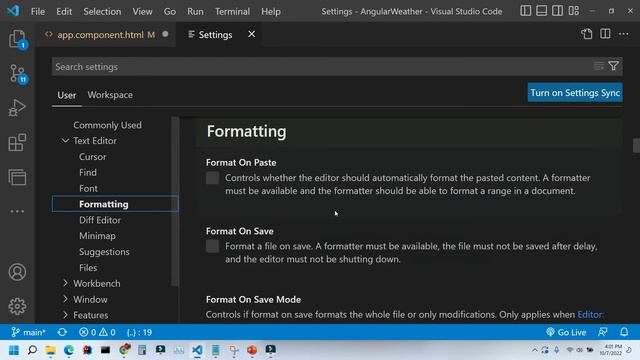Click the main* git branch indicator
640x360 pixels.
pos(28,332)
